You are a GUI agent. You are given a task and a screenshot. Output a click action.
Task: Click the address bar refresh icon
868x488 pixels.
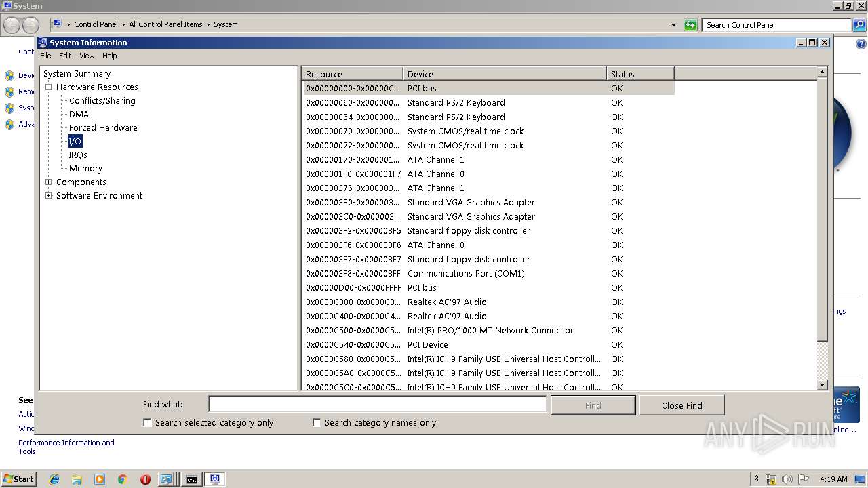690,25
